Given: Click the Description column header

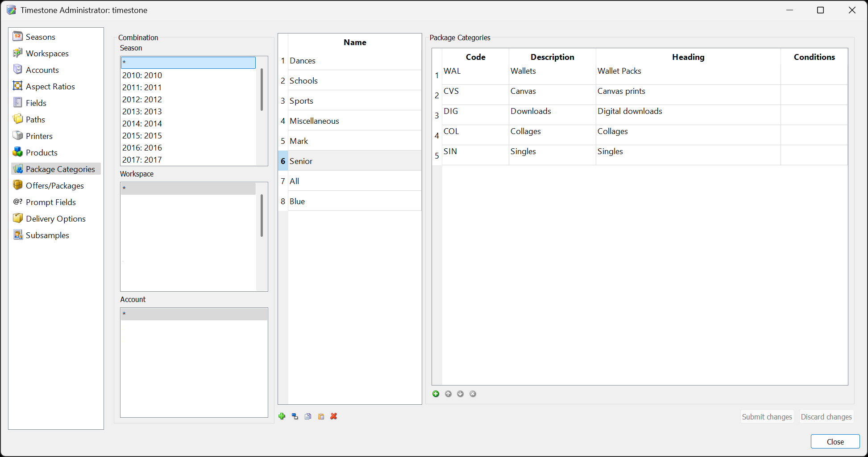Looking at the screenshot, I should pyautogui.click(x=552, y=57).
